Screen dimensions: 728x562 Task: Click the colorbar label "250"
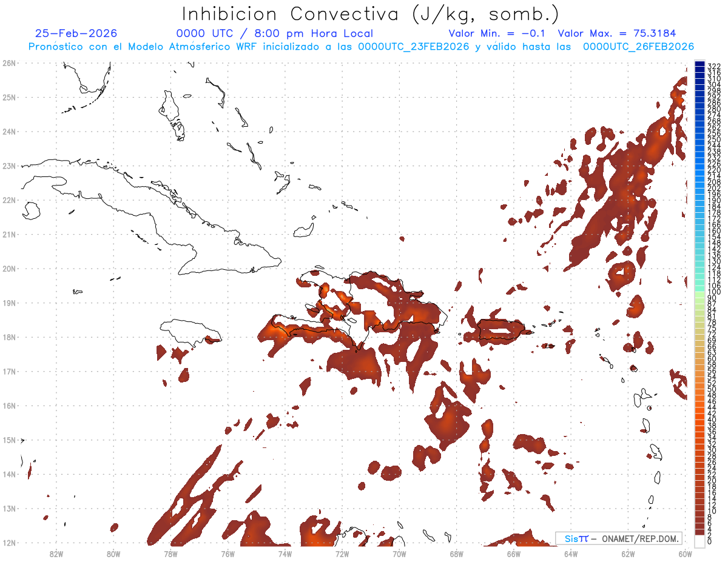click(x=714, y=139)
